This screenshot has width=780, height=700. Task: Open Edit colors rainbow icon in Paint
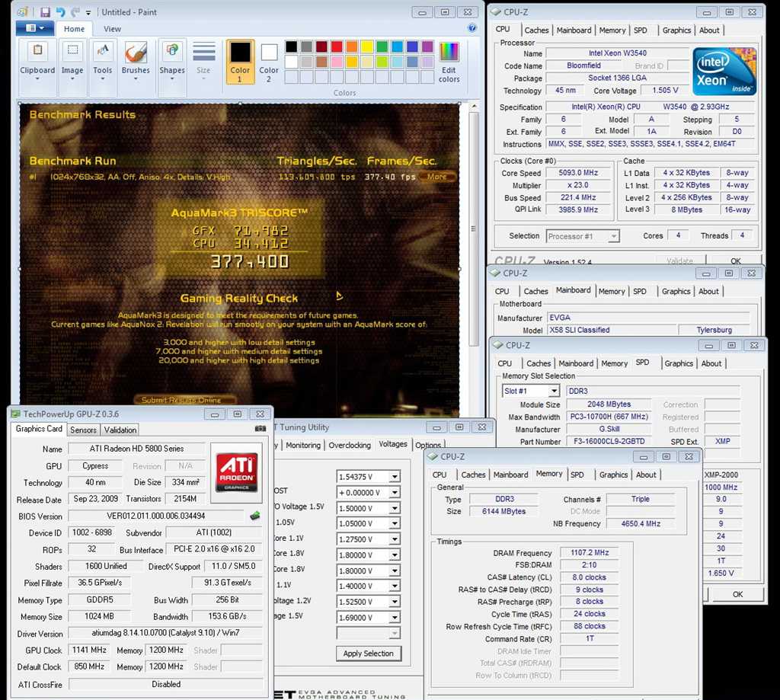(x=449, y=62)
